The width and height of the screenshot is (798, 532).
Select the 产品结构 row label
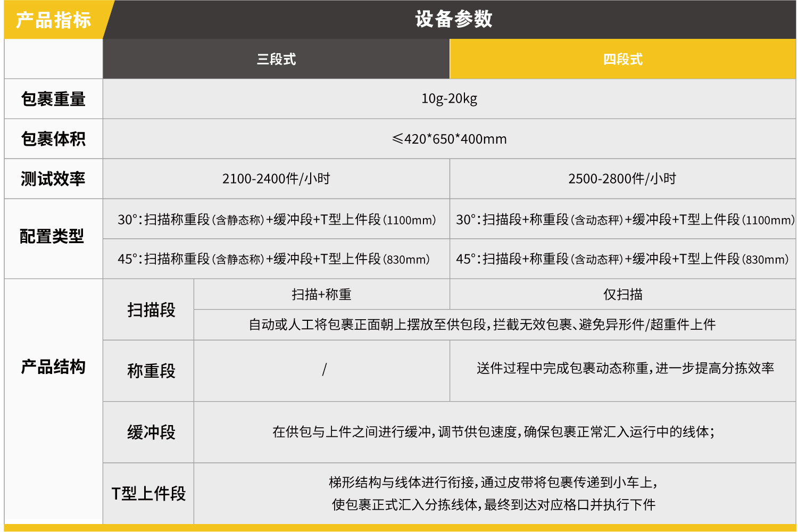pos(53,367)
